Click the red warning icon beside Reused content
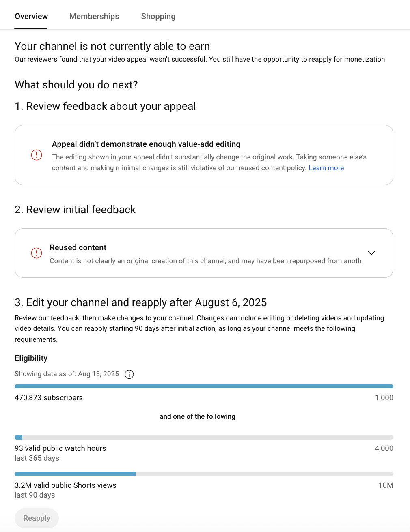The height and width of the screenshot is (532, 410). (37, 253)
